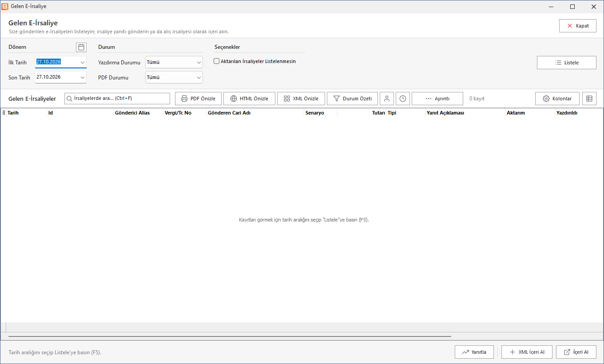Click the horizontal scrollbar under the grid
The width and height of the screenshot is (604, 364).
click(x=230, y=337)
